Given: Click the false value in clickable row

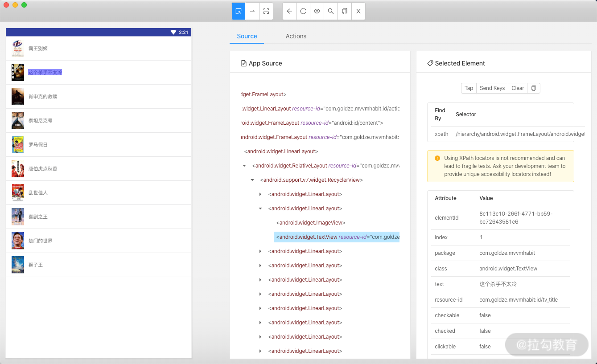Looking at the screenshot, I should [x=485, y=347].
